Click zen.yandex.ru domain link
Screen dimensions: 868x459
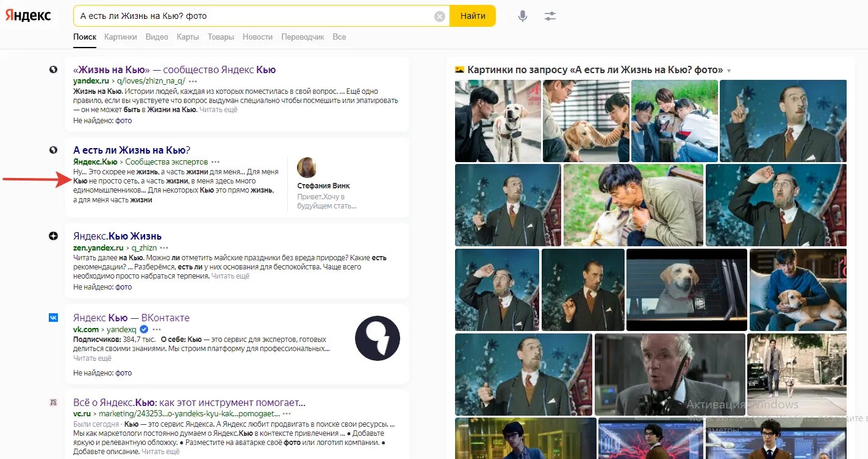(x=98, y=248)
